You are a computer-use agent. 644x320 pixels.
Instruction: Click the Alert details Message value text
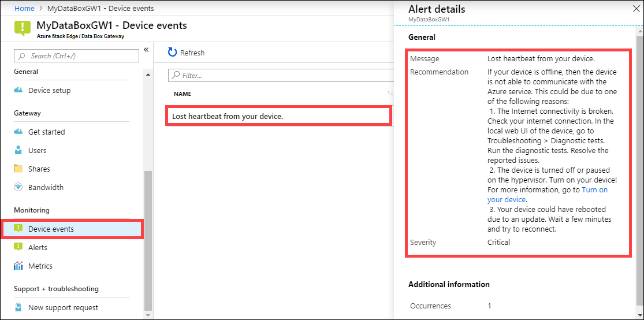coord(541,59)
